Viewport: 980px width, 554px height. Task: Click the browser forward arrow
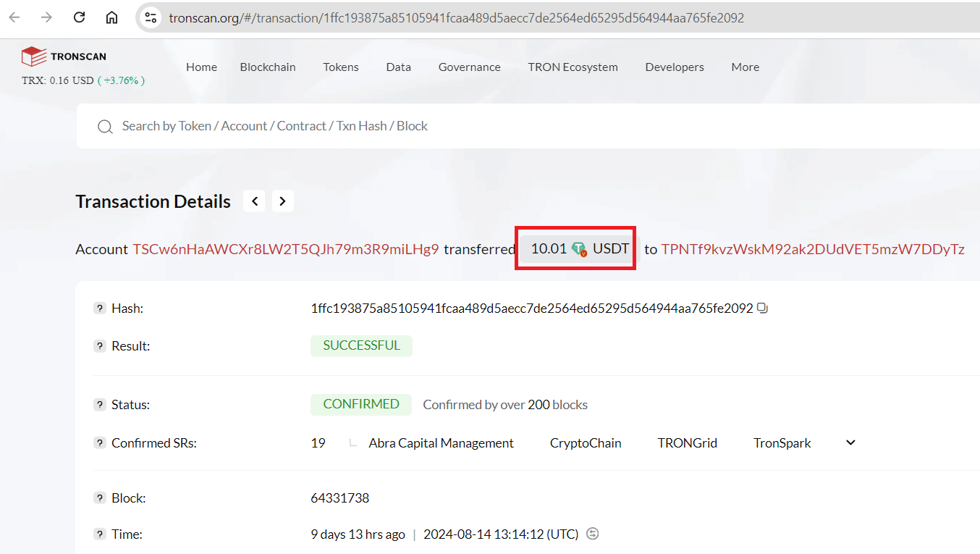[x=46, y=17]
